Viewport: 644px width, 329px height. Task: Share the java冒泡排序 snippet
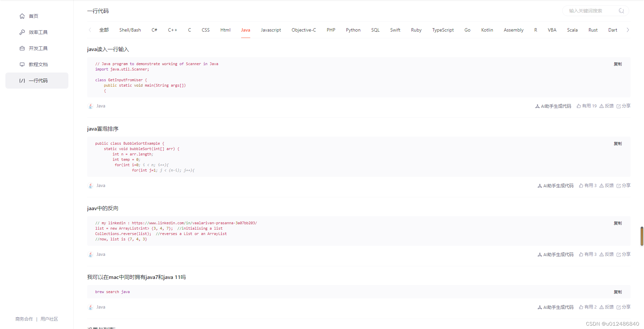point(624,186)
